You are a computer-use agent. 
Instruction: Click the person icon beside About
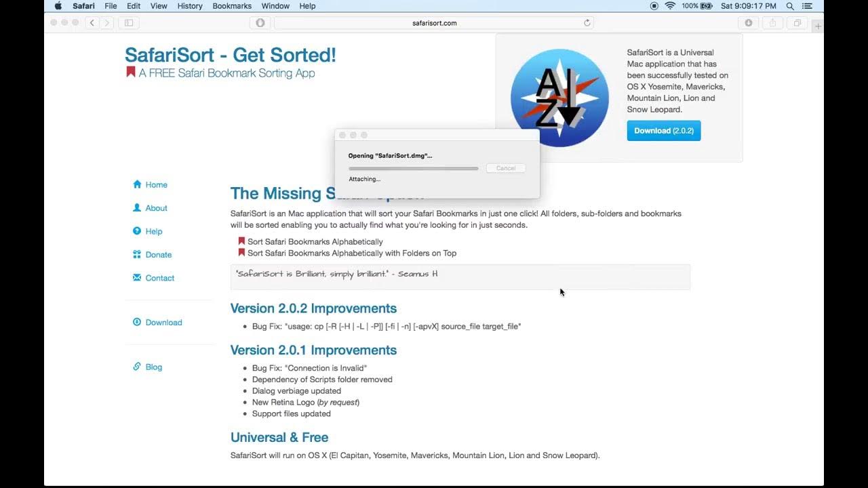point(137,207)
